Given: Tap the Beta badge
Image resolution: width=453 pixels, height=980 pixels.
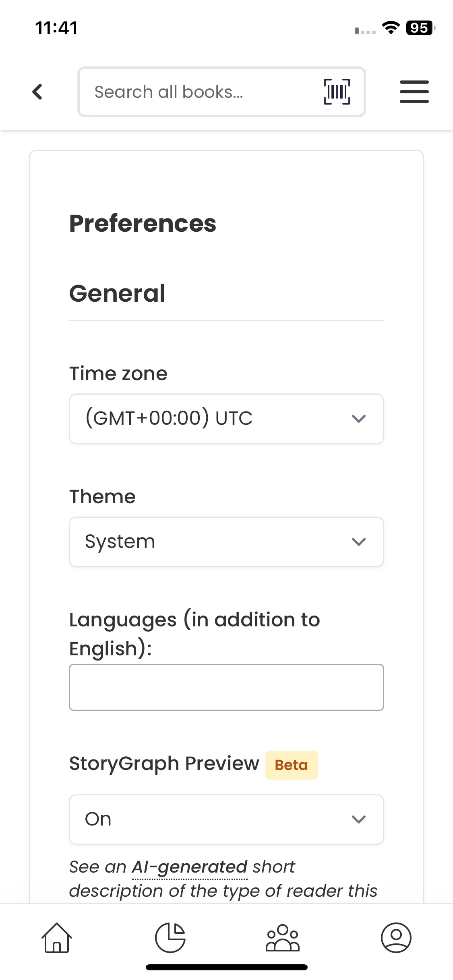Looking at the screenshot, I should (x=291, y=765).
